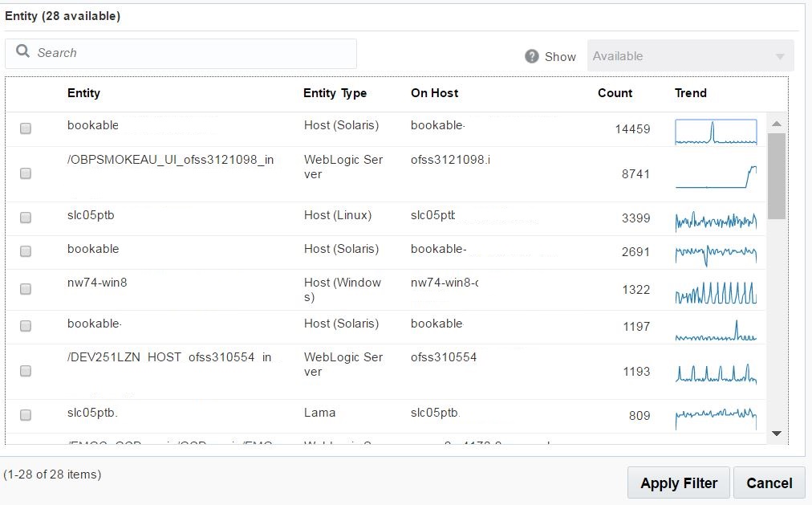Click the trend sparkline for count 1193

pyautogui.click(x=716, y=373)
